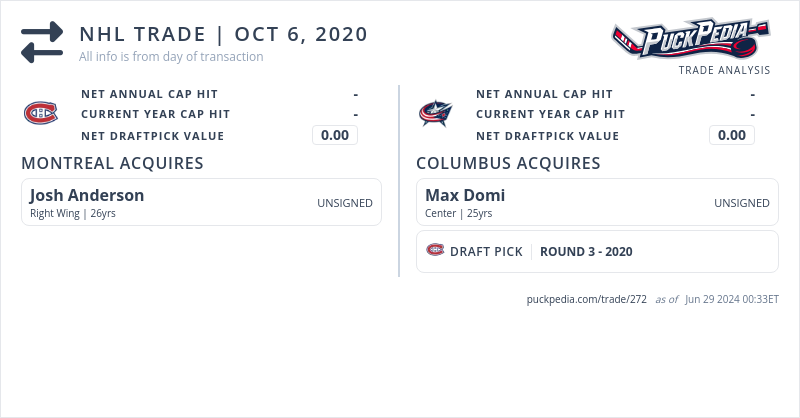Click Max Domi's UNSIGNED status label

pos(742,203)
